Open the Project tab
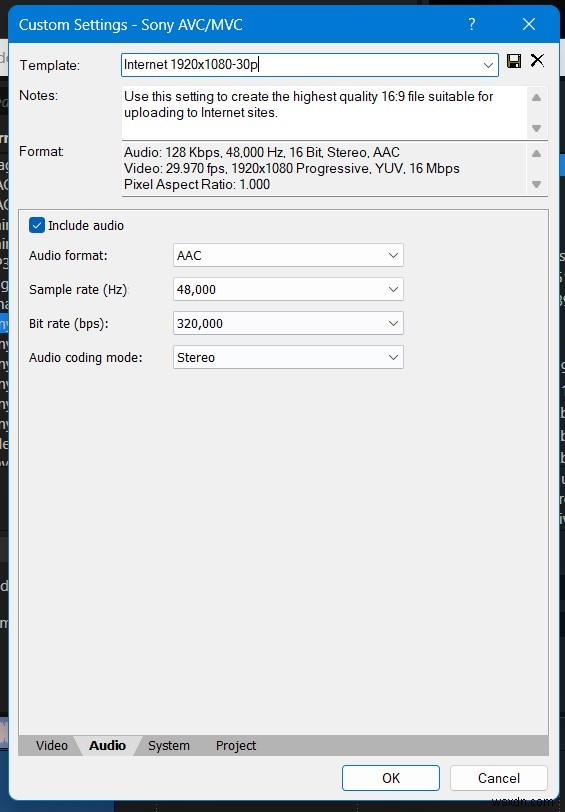Screen dimensions: 565x812 coord(236,745)
